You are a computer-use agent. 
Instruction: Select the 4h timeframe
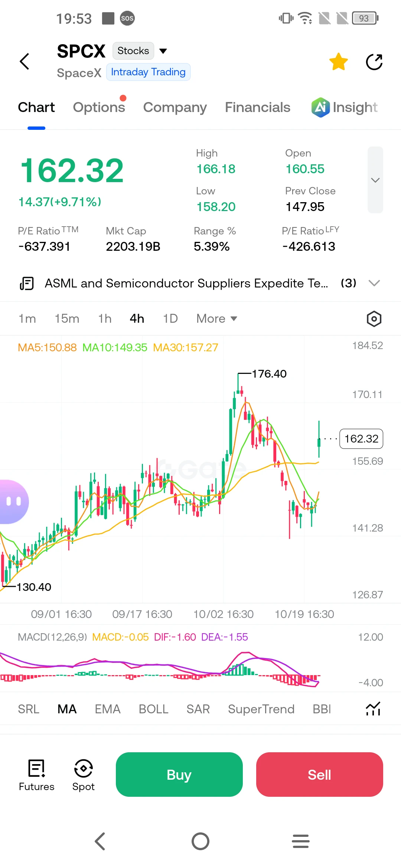137,319
